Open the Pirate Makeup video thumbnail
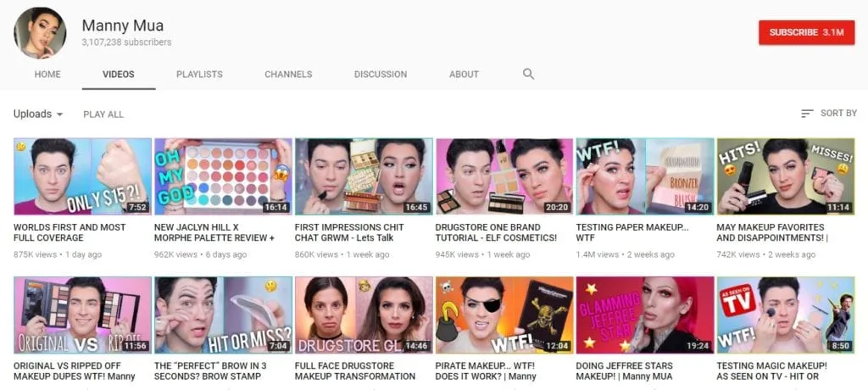 (x=504, y=315)
